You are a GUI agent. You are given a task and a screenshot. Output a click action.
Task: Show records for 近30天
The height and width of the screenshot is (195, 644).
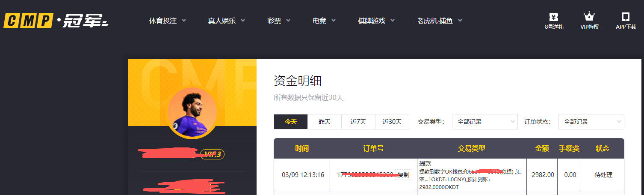click(392, 122)
